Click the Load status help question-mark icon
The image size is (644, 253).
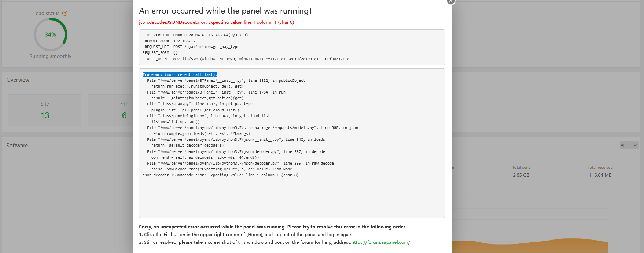coord(65,13)
